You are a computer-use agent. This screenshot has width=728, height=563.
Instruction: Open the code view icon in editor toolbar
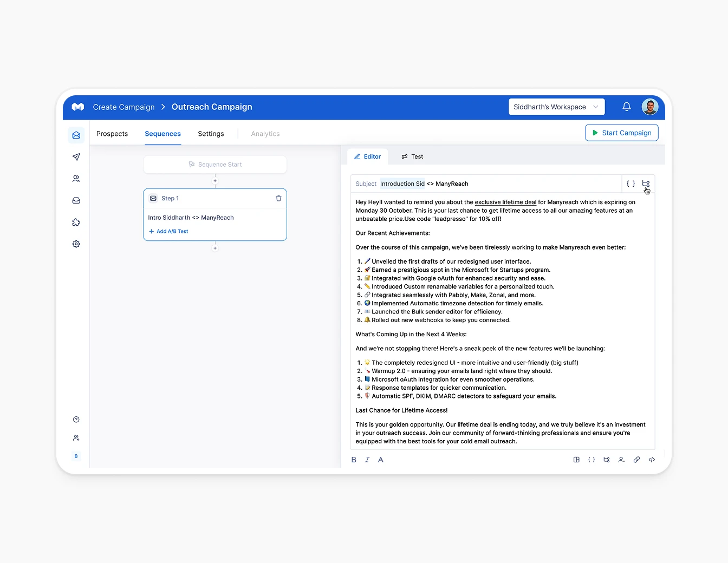(x=652, y=460)
